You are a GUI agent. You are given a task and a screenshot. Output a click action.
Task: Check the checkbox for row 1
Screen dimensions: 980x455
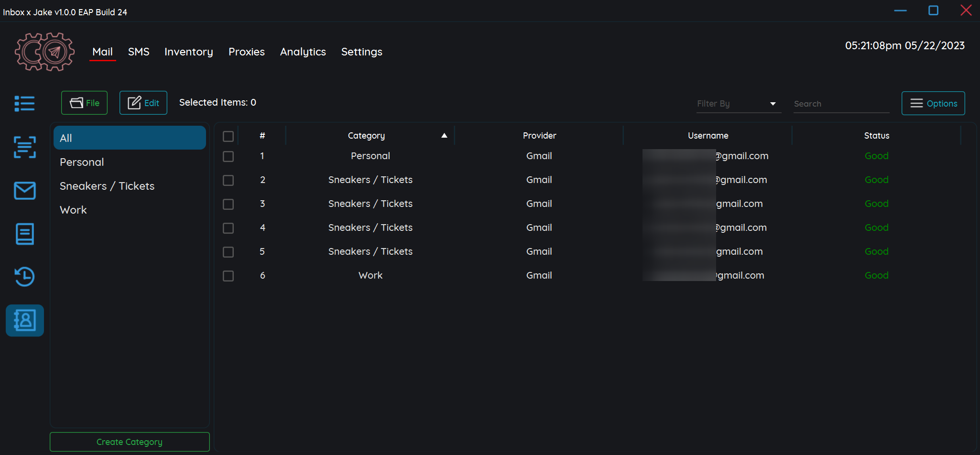tap(229, 157)
